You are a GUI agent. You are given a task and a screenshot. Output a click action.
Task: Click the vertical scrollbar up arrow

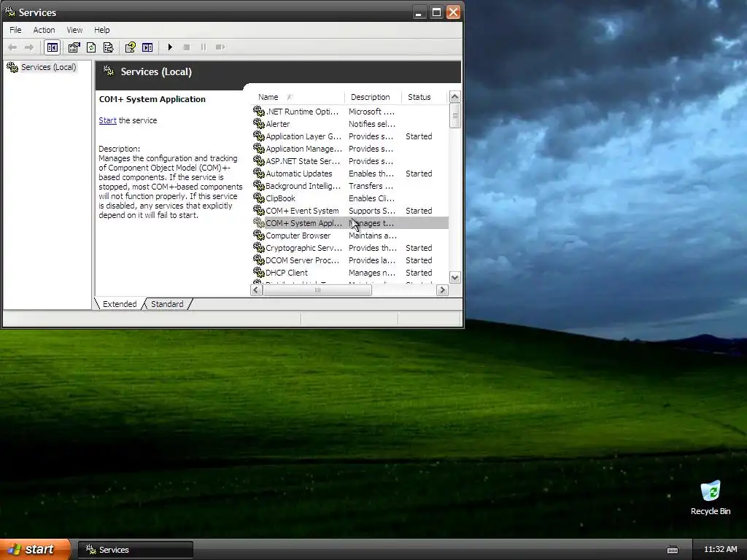tap(455, 97)
